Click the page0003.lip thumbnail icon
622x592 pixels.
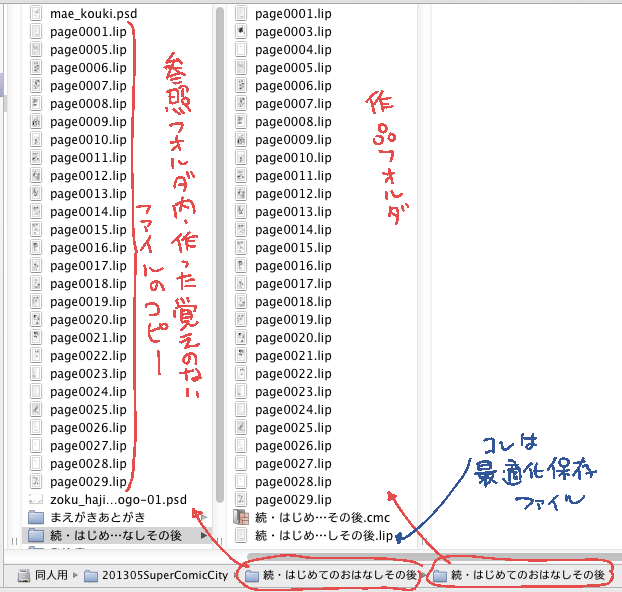click(x=240, y=31)
